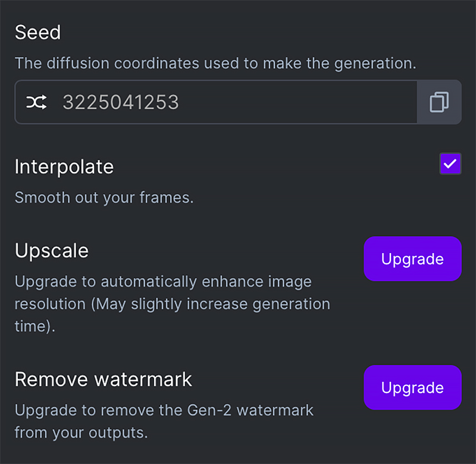The height and width of the screenshot is (464, 476).
Task: Click 'Upgrade to remove the Gen-2 watermark' text
Action: click(164, 410)
